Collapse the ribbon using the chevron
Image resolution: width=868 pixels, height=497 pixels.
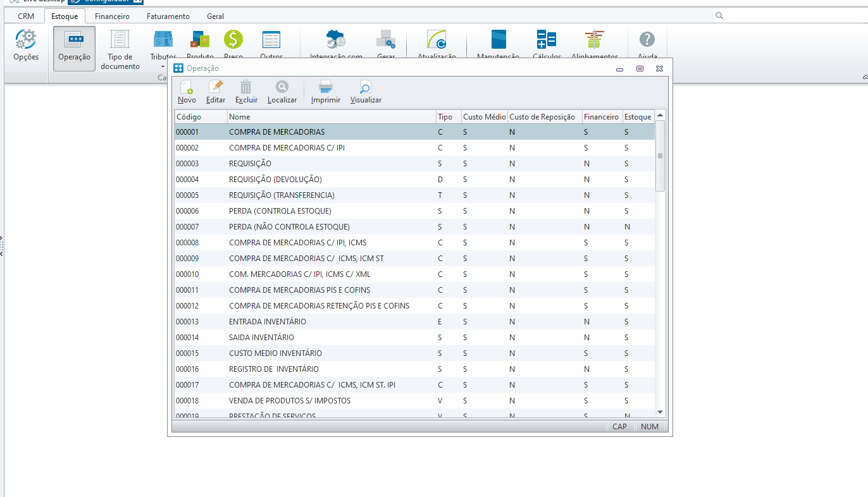(x=864, y=77)
